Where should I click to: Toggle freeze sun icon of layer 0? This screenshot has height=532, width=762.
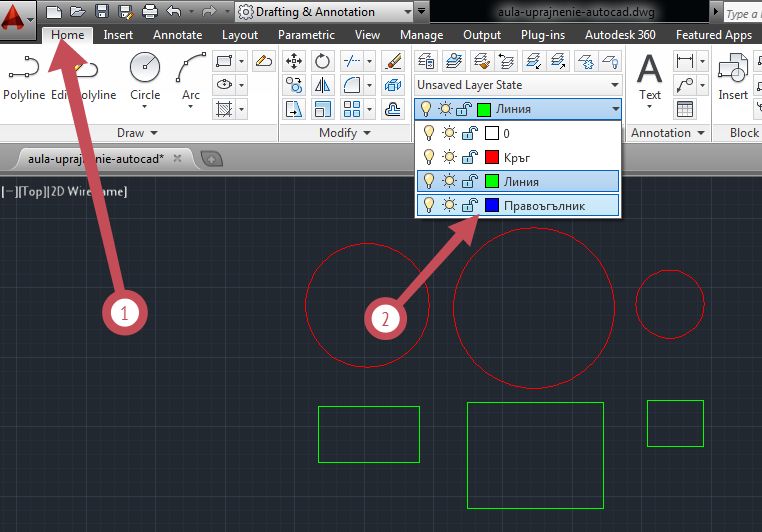tap(449, 133)
